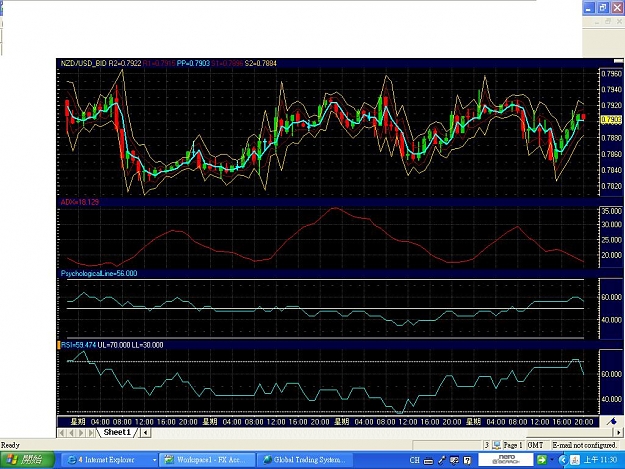Click the Ready status bar text
625x469 pixels.
click(10, 445)
